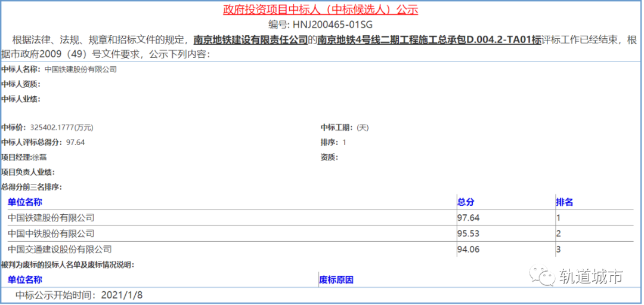Viewport: 644px width, 305px height.
Task: Click the 废标原因 column header
Action: pos(336,280)
